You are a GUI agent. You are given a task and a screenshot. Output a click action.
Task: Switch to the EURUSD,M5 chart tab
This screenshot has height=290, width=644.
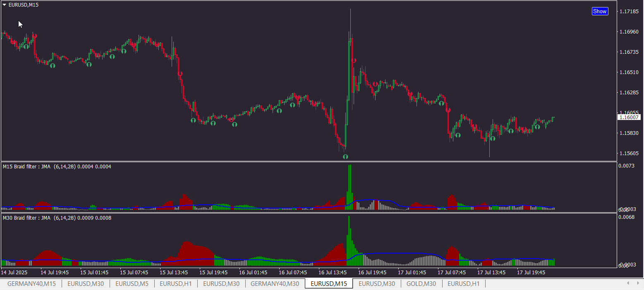[132, 283]
